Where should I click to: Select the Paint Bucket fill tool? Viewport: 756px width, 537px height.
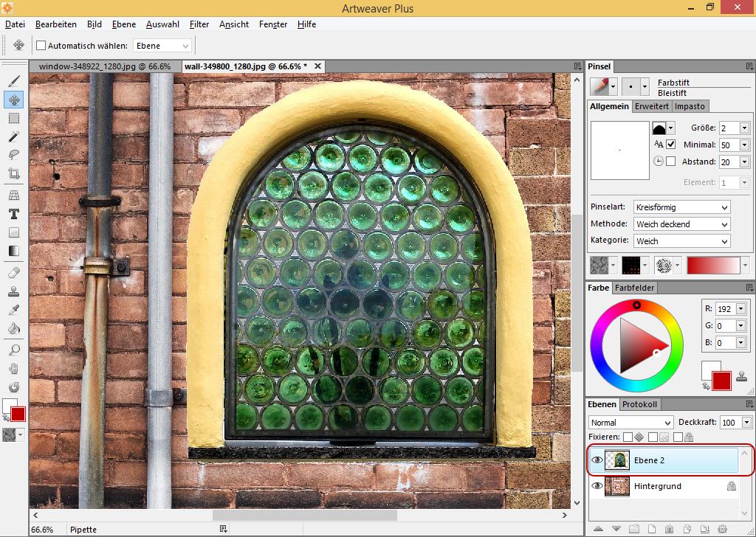(x=13, y=329)
